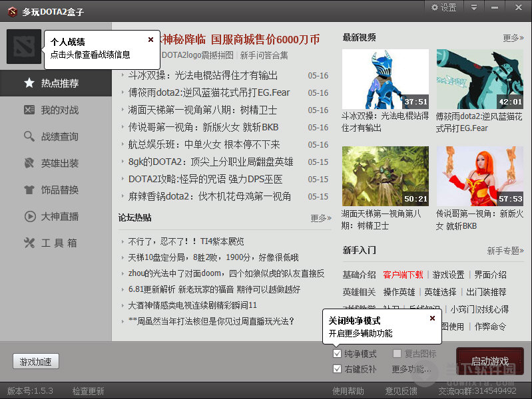
Task: Open 使用帮助 link
Action: tap(348, 391)
